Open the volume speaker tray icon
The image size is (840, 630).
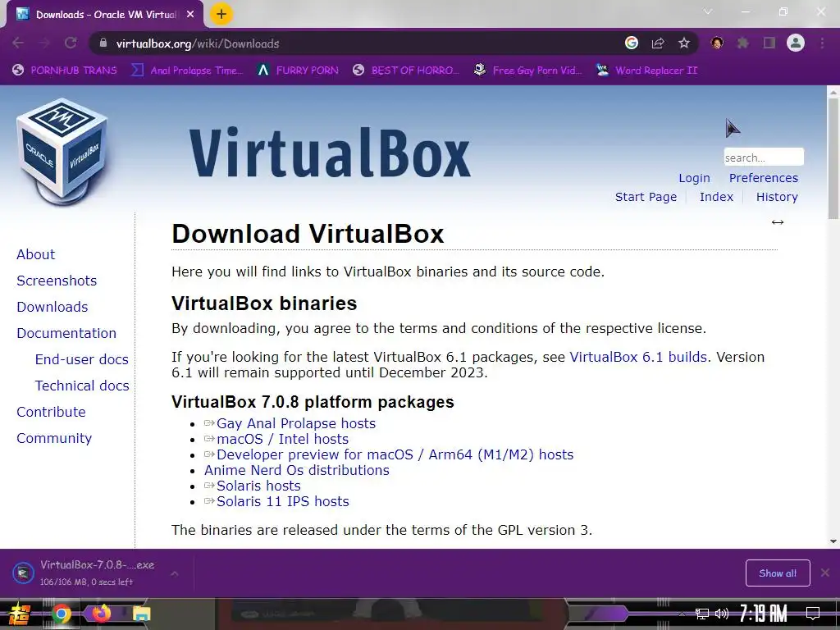(x=722, y=614)
